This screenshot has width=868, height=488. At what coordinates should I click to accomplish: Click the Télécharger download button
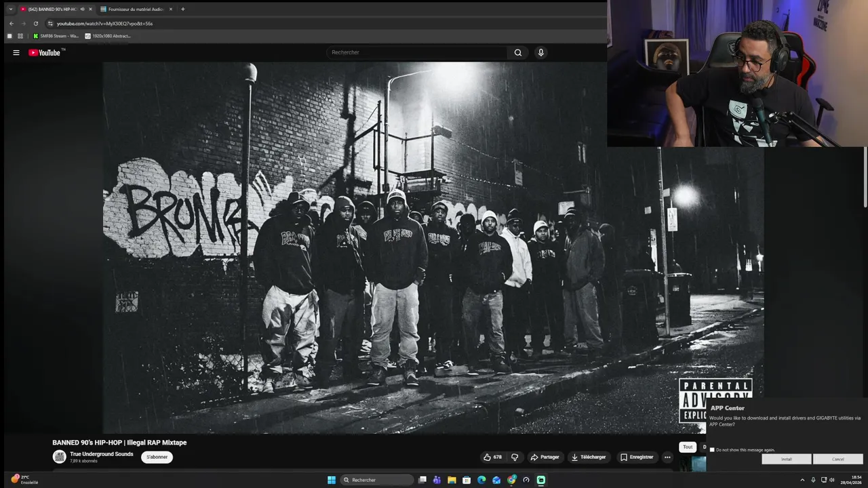pos(589,457)
